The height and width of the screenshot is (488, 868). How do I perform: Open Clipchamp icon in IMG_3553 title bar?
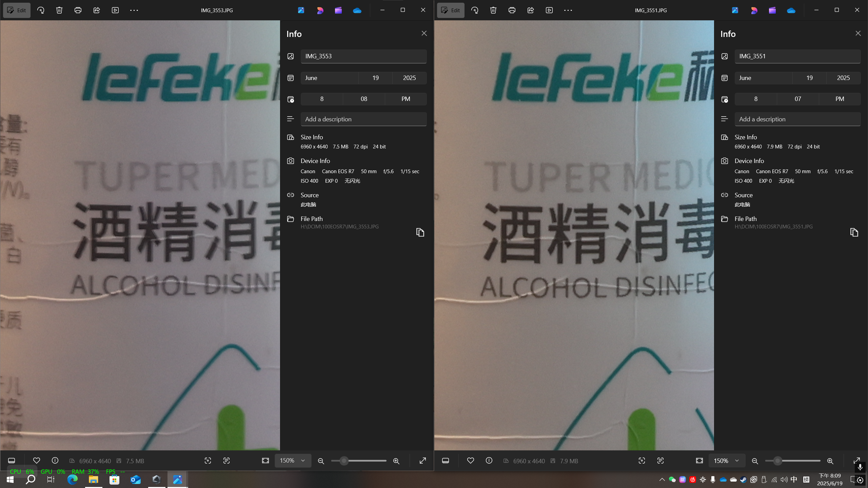[338, 11]
